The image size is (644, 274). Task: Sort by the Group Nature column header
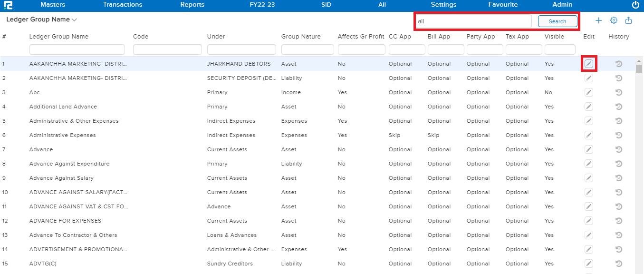coord(301,37)
